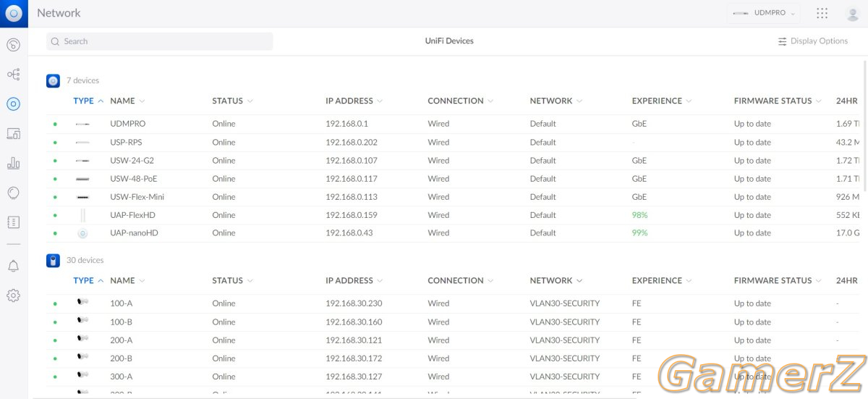The width and height of the screenshot is (868, 399).
Task: Sort second table by NAME column
Action: (127, 280)
